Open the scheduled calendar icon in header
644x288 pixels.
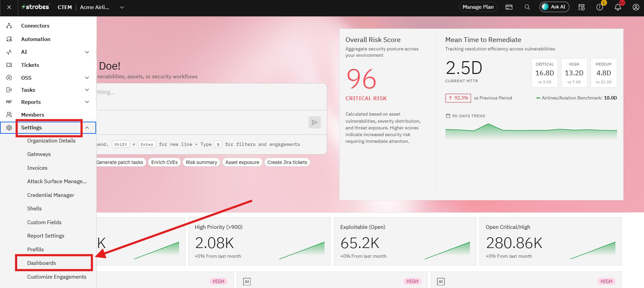click(582, 7)
